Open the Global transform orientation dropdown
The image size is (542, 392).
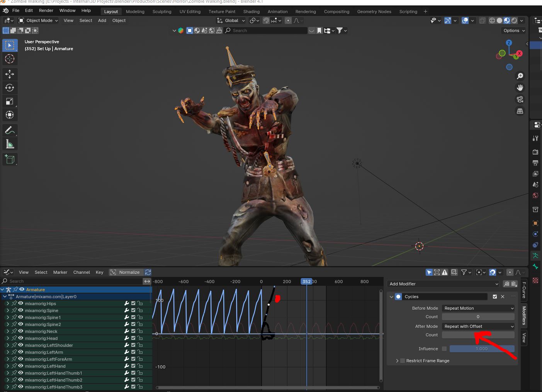[x=231, y=20]
